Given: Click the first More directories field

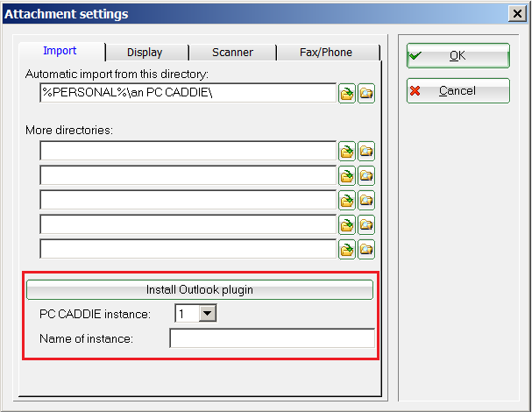Looking at the screenshot, I should [188, 151].
